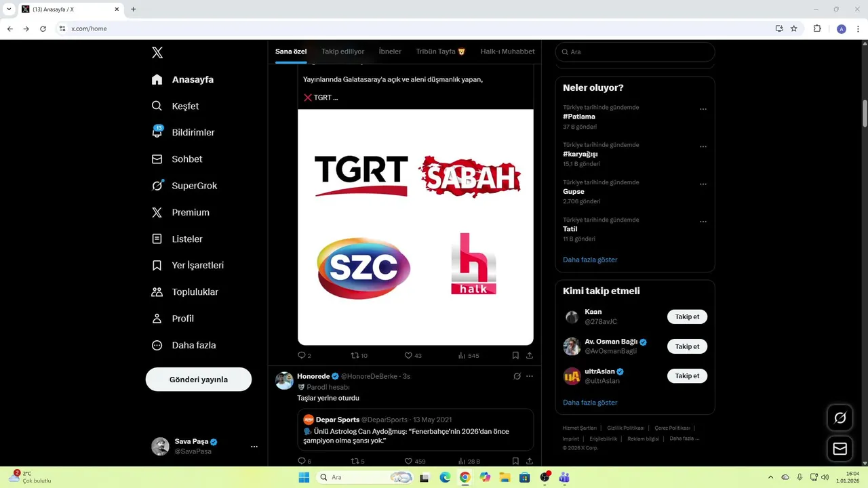This screenshot has width=868, height=488.
Task: Share the TGRT logos post
Action: [x=530, y=355]
